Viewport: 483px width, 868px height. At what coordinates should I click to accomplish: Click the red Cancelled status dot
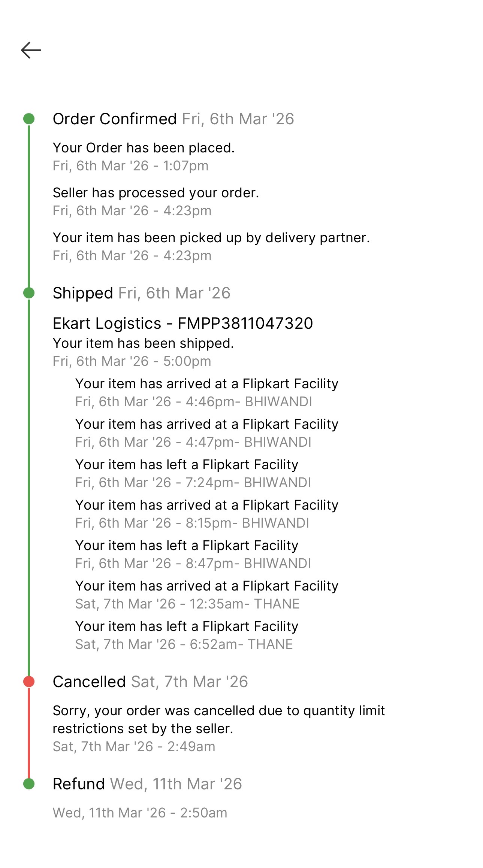pos(29,682)
